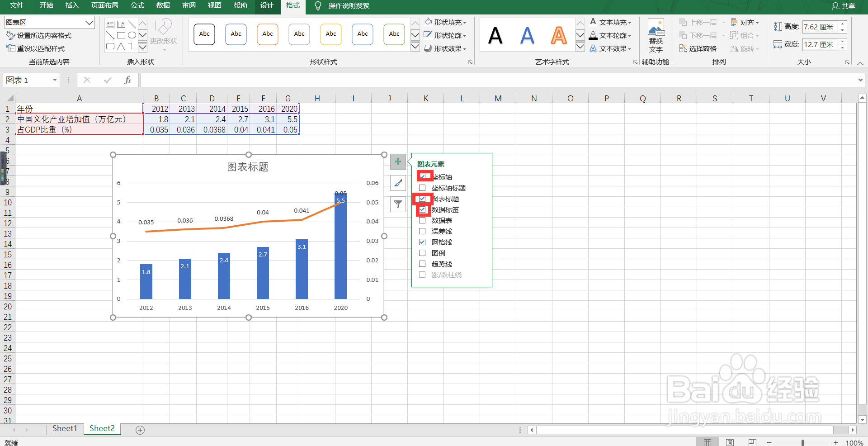
Task: Choose the oval shape in Insert Shapes
Action: click(132, 35)
